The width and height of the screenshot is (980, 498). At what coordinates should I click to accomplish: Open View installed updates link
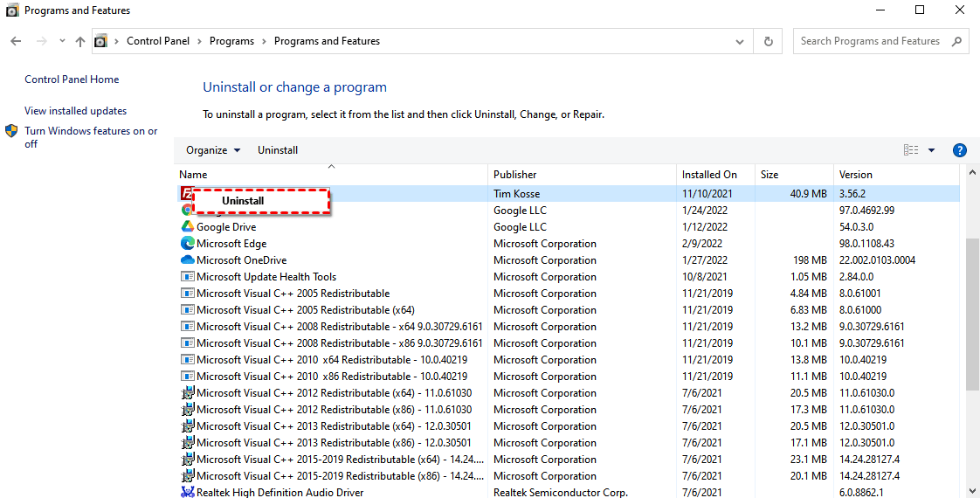[75, 111]
